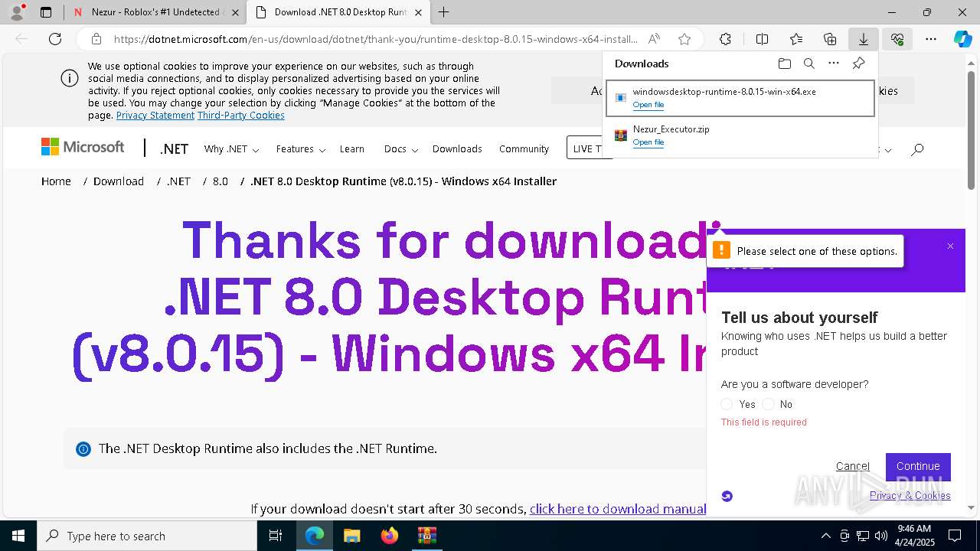Switch to the Nezur Roblox tab
Screen dimensions: 980x551
point(156,12)
